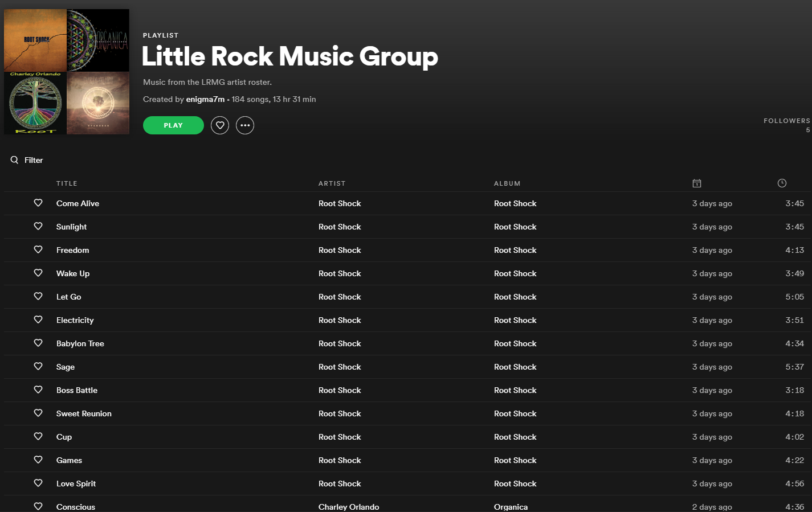Open the enigma7m creator profile link
This screenshot has height=512, width=812.
tap(205, 99)
